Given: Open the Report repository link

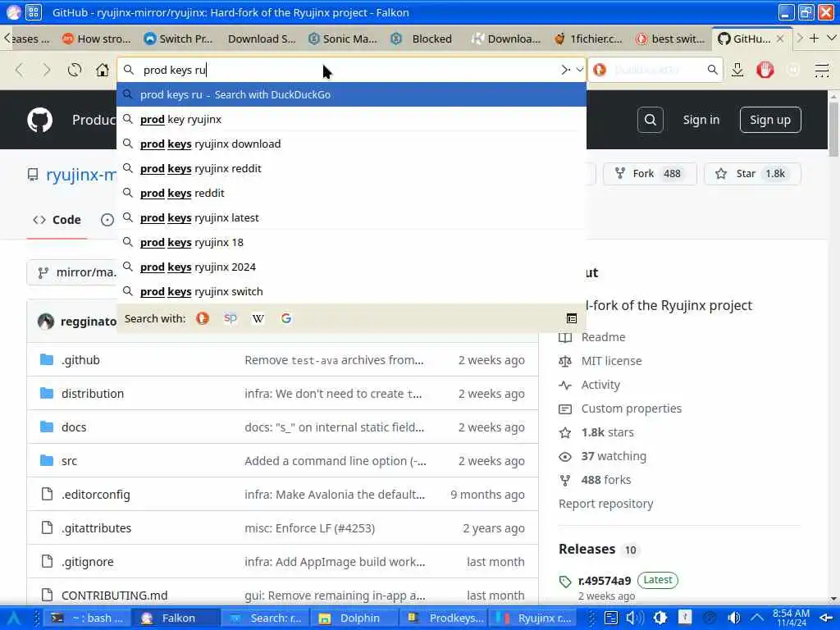Looking at the screenshot, I should (x=606, y=504).
